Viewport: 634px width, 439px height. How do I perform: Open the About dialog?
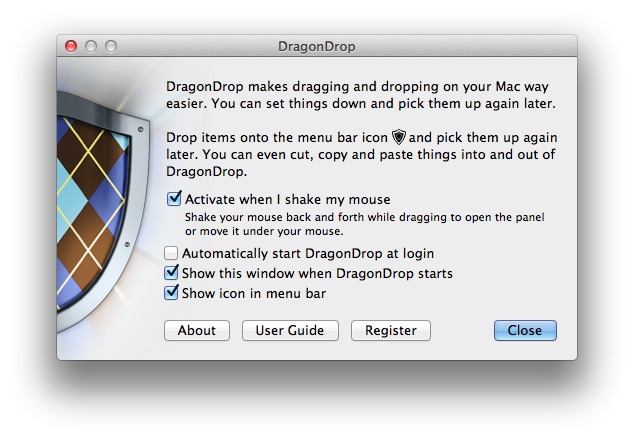[x=197, y=330]
